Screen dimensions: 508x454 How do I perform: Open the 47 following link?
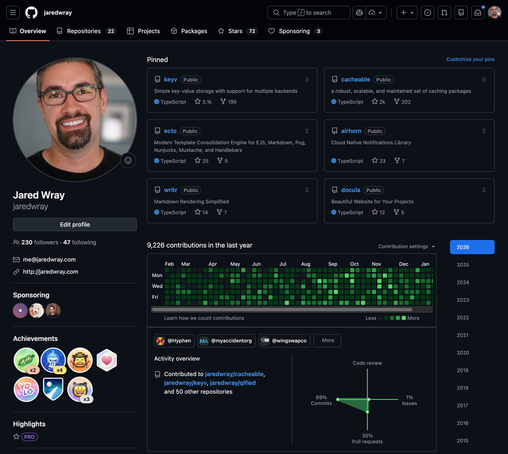point(79,242)
